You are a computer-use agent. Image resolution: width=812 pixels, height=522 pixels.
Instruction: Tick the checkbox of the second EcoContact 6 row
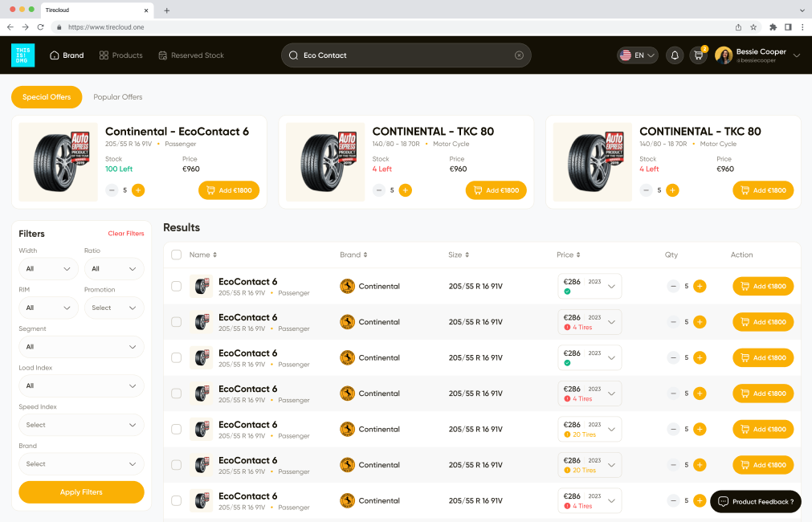point(177,321)
